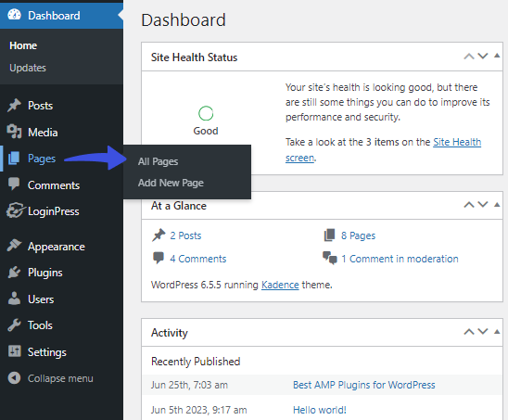Toggle Site Health Status panel collapse
This screenshot has height=420, width=508.
[x=497, y=56]
